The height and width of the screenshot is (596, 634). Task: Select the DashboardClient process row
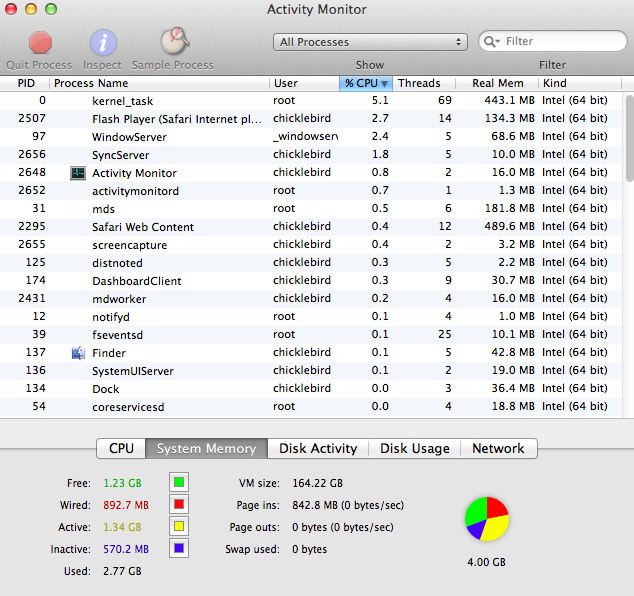[x=311, y=281]
